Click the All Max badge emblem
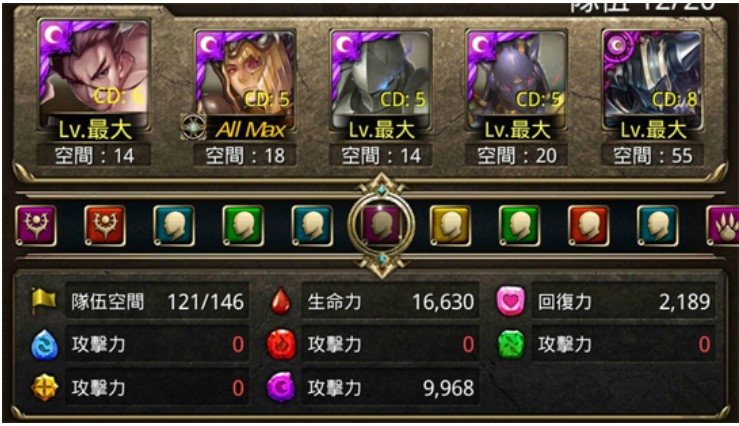Screen dimensions: 739x426 (x=193, y=127)
